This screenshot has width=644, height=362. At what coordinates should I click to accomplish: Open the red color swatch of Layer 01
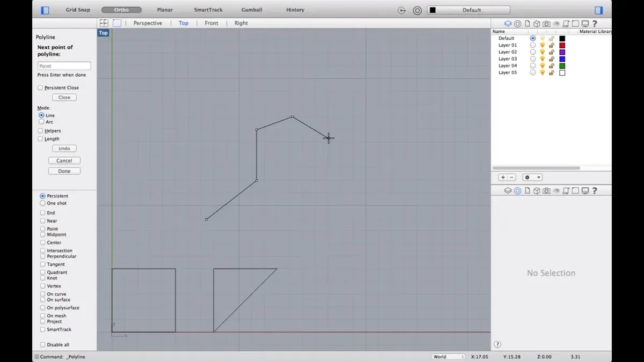[562, 46]
